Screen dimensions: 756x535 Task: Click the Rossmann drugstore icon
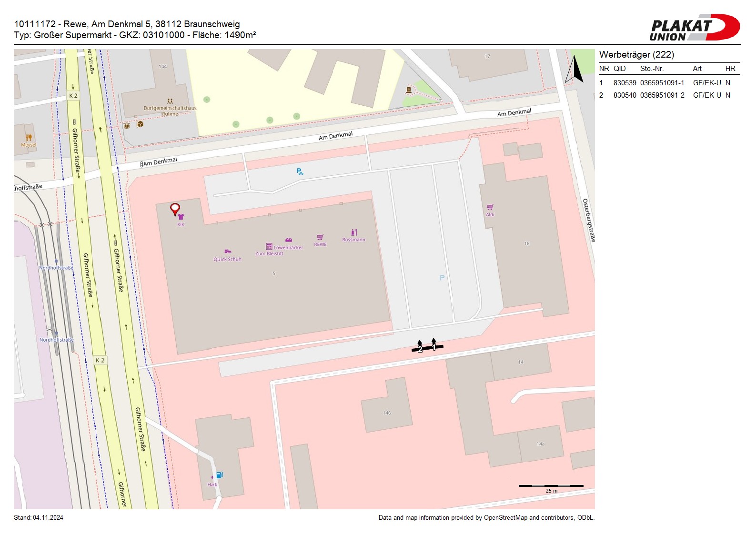pyautogui.click(x=354, y=232)
